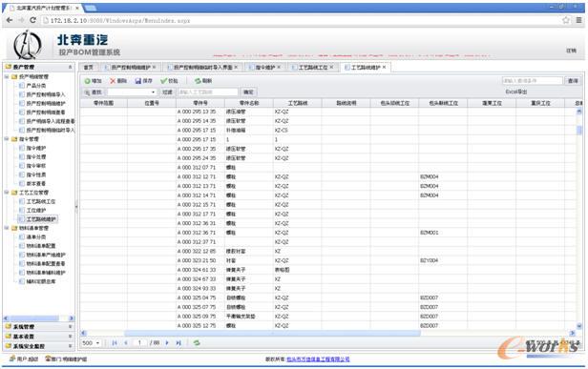Collapse the 工艺工位管理 tree folder

[7, 193]
